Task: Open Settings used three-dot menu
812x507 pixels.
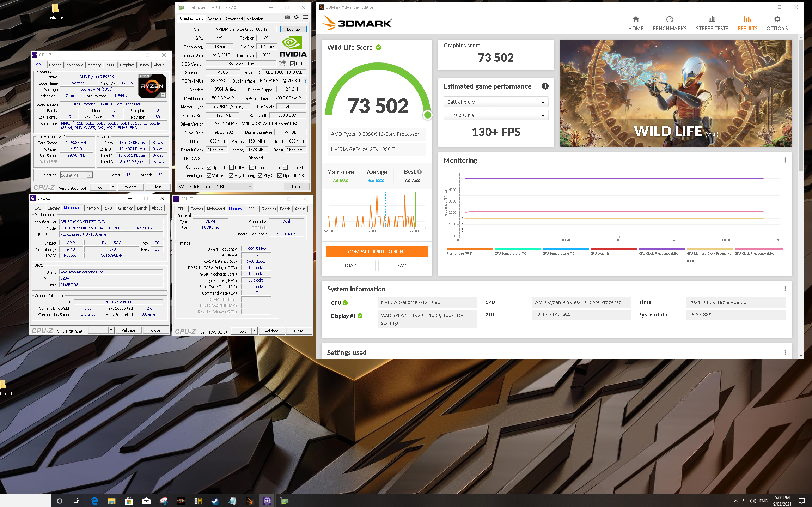Action: (x=785, y=352)
